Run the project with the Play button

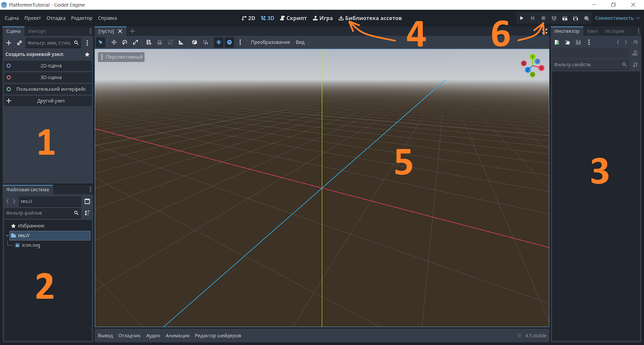click(x=522, y=18)
